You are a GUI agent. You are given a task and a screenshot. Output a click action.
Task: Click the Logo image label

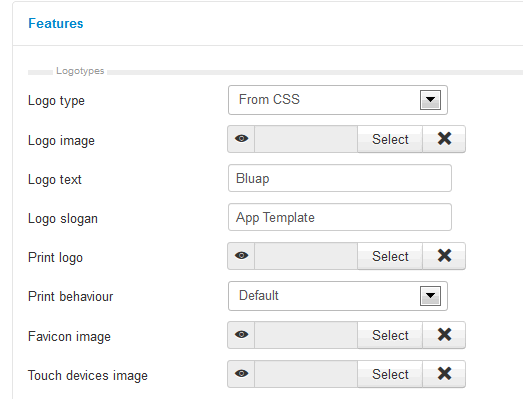click(61, 140)
